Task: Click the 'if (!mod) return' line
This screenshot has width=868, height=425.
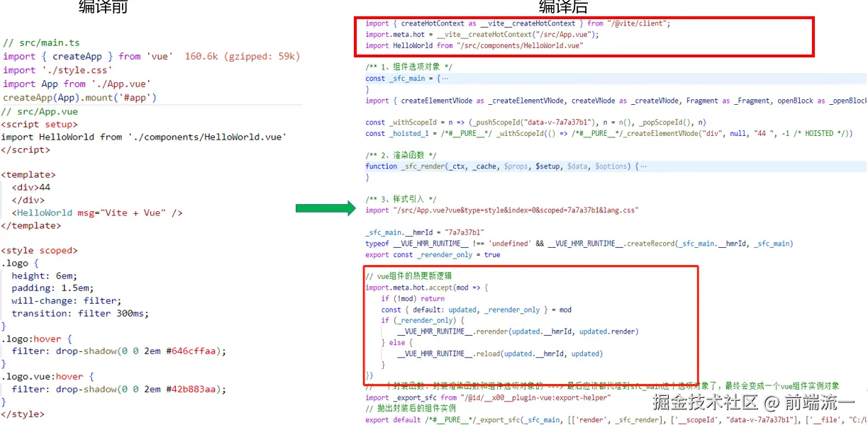Action: point(413,299)
